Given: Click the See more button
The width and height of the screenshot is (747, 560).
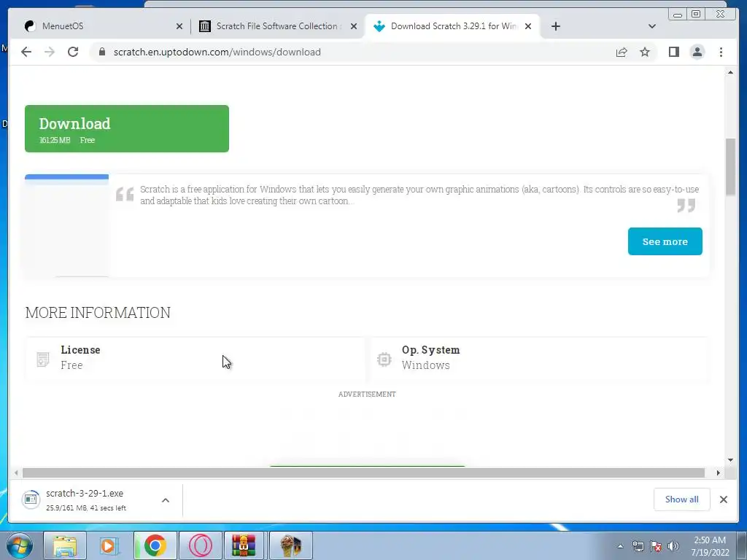Looking at the screenshot, I should 665,241.
